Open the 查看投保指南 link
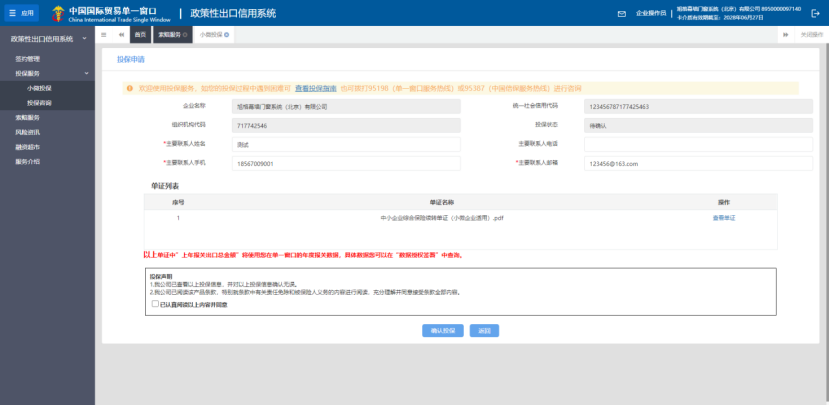 [x=315, y=88]
